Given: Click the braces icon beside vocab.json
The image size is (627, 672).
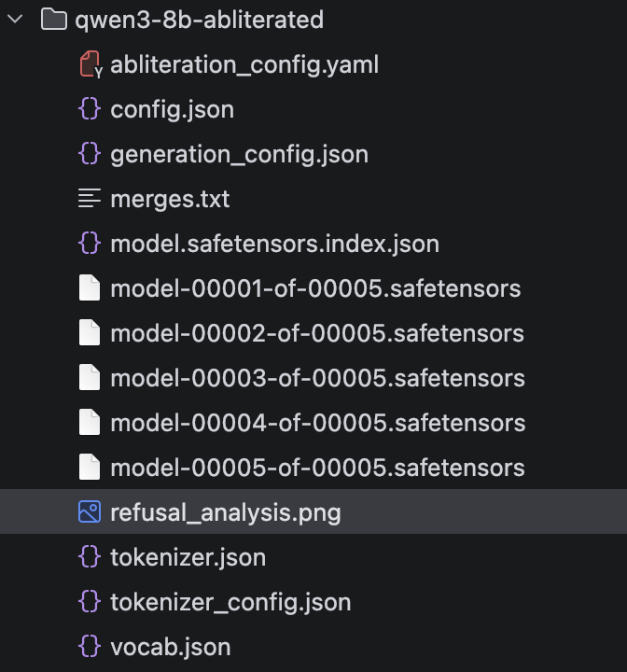Looking at the screenshot, I should pyautogui.click(x=90, y=647).
